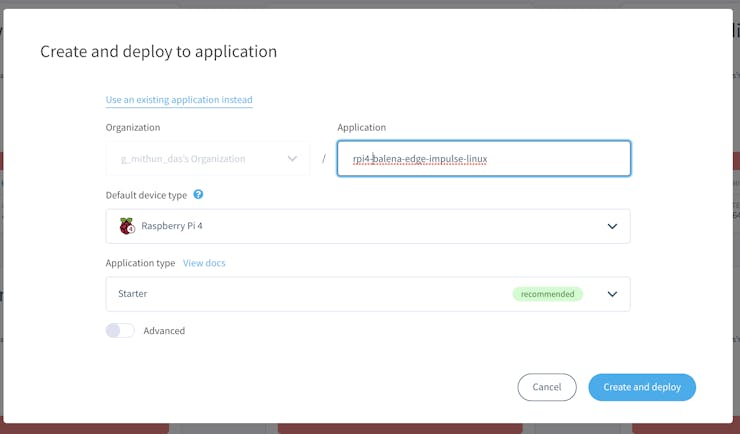Click the Default device type chevron arrow

612,226
